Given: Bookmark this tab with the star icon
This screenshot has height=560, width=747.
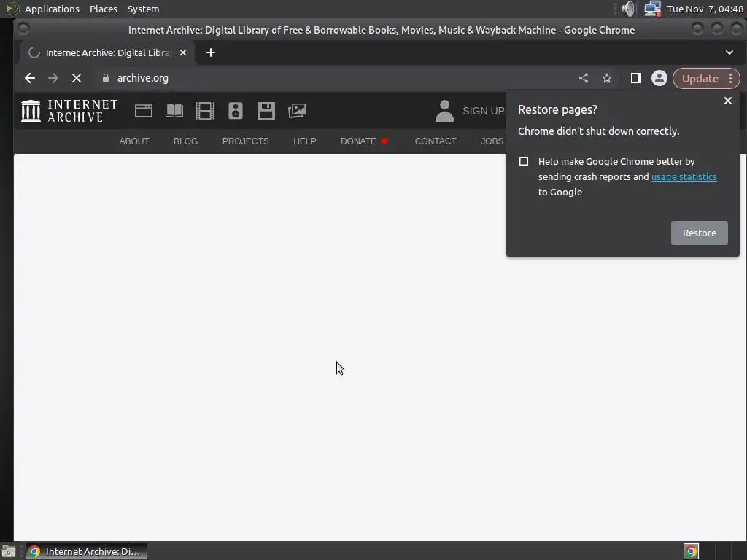Looking at the screenshot, I should pos(606,78).
